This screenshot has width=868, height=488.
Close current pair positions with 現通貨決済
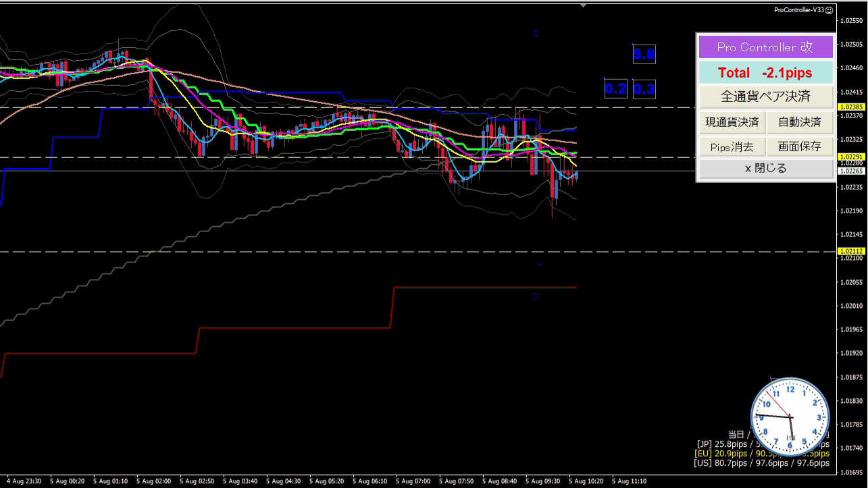tap(732, 122)
